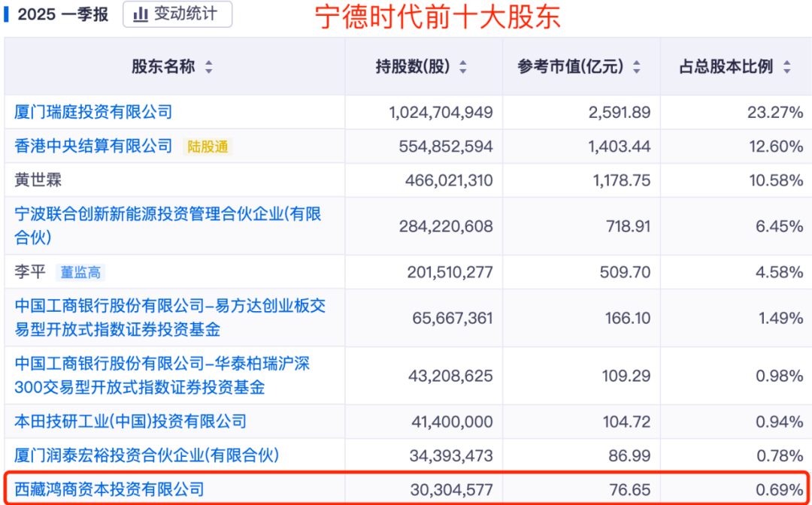Select percentage 10.58%
Viewport: 812px width, 505px height.
click(x=776, y=180)
